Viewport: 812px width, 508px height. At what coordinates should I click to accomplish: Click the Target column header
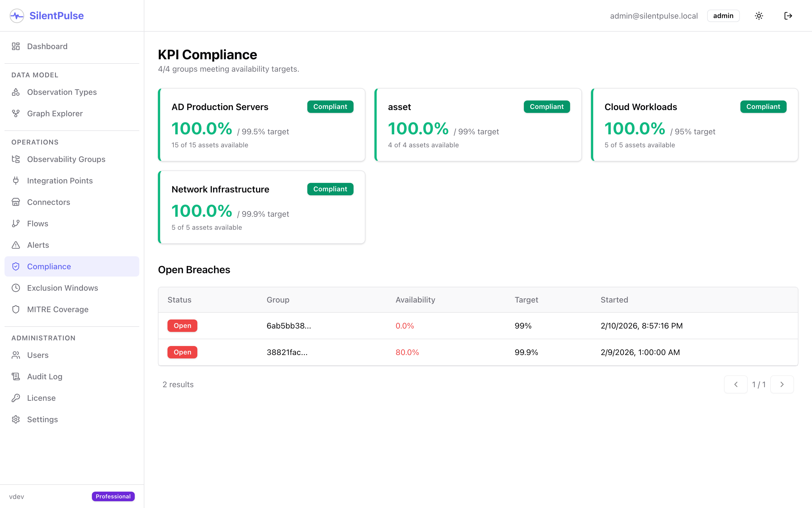coord(526,300)
